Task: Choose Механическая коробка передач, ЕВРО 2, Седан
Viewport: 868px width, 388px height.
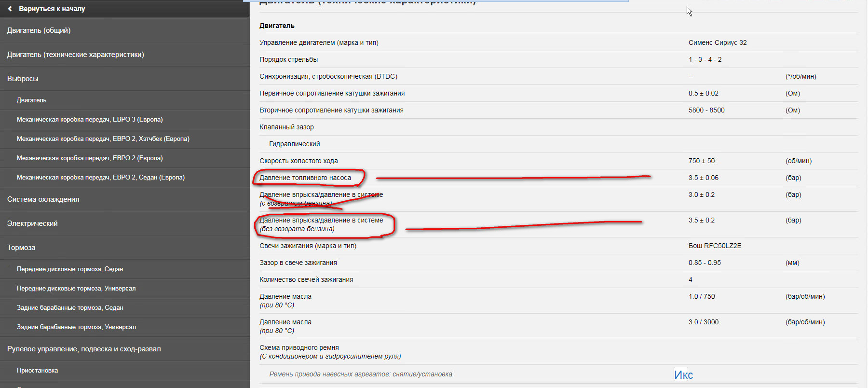Action: coord(100,178)
